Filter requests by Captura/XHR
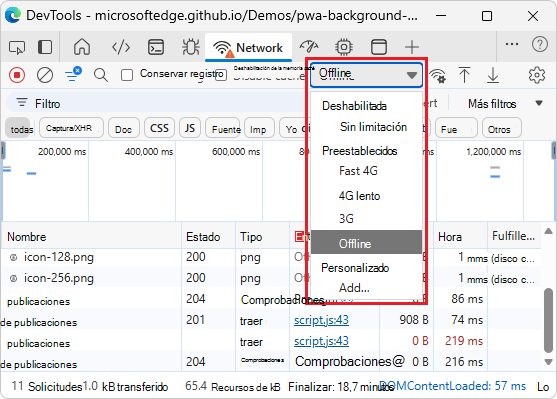 71,128
